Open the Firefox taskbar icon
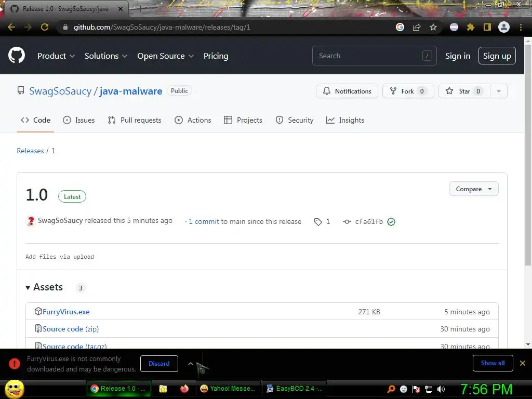 (x=184, y=389)
